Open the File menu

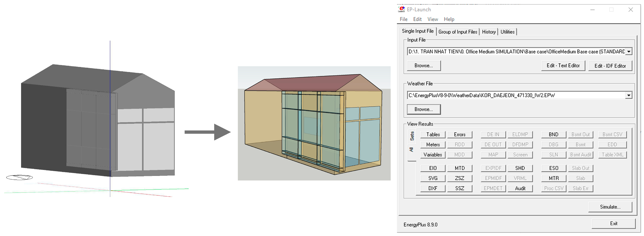pyautogui.click(x=403, y=19)
